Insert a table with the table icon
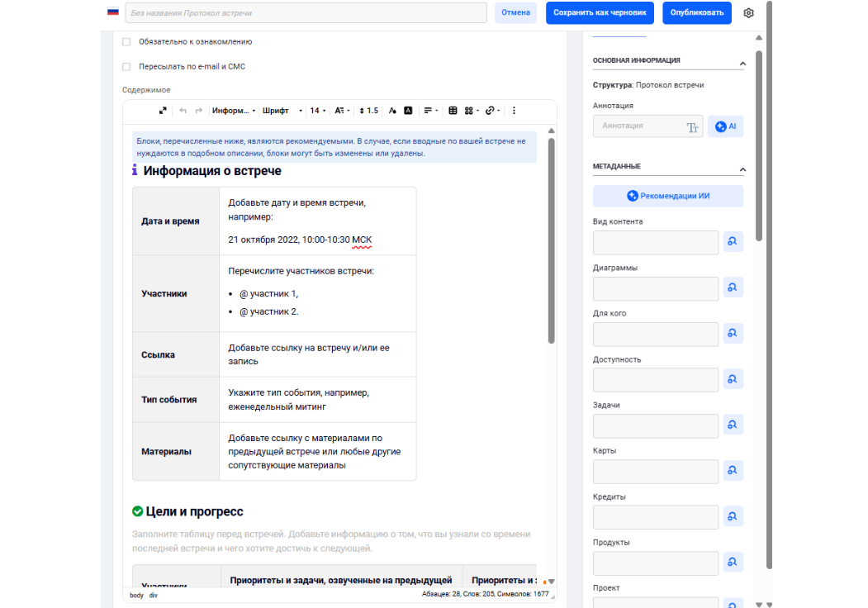 (453, 111)
